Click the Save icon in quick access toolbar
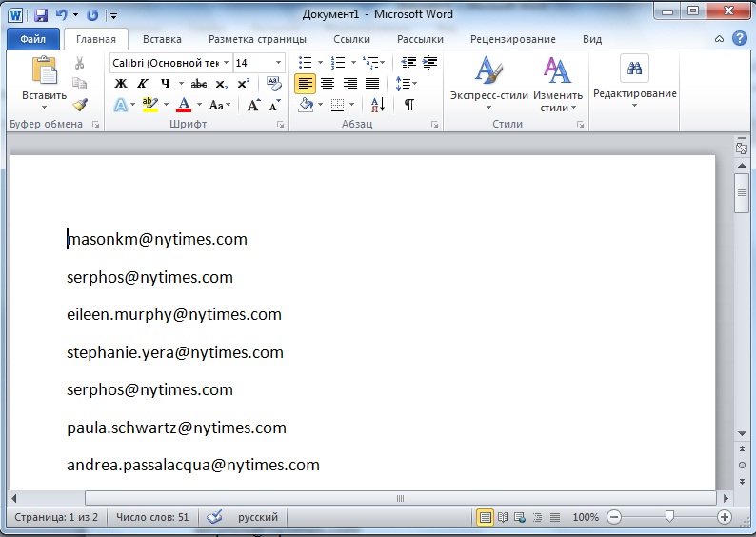This screenshot has width=756, height=537. click(41, 15)
